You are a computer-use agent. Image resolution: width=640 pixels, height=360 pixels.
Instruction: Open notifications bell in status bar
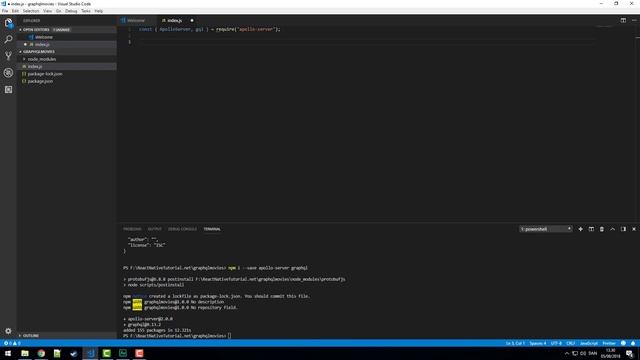633,343
